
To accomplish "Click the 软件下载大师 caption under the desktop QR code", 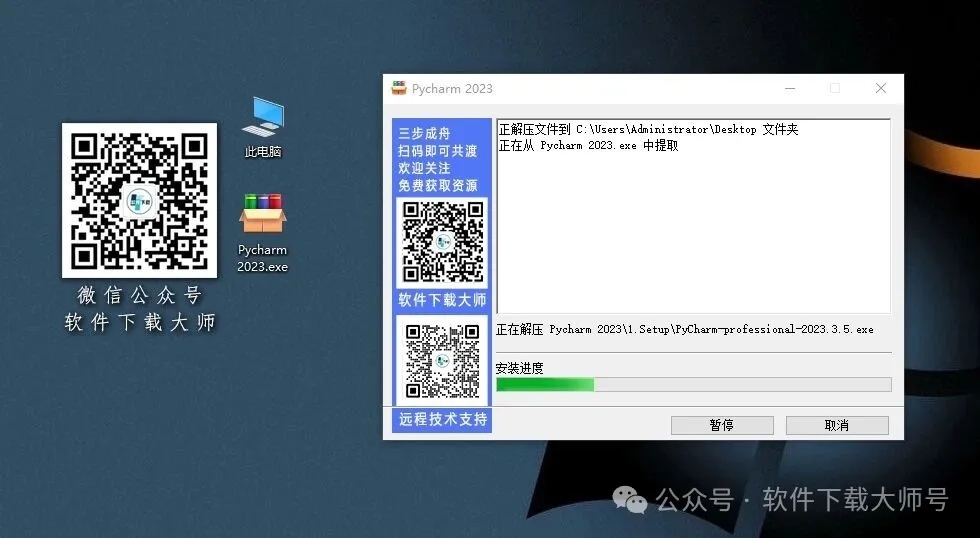I will (139, 322).
